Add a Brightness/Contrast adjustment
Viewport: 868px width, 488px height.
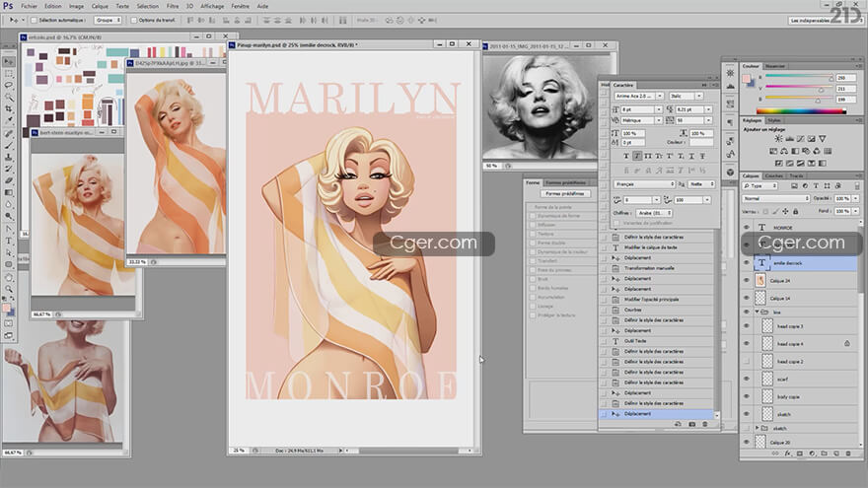[x=779, y=138]
